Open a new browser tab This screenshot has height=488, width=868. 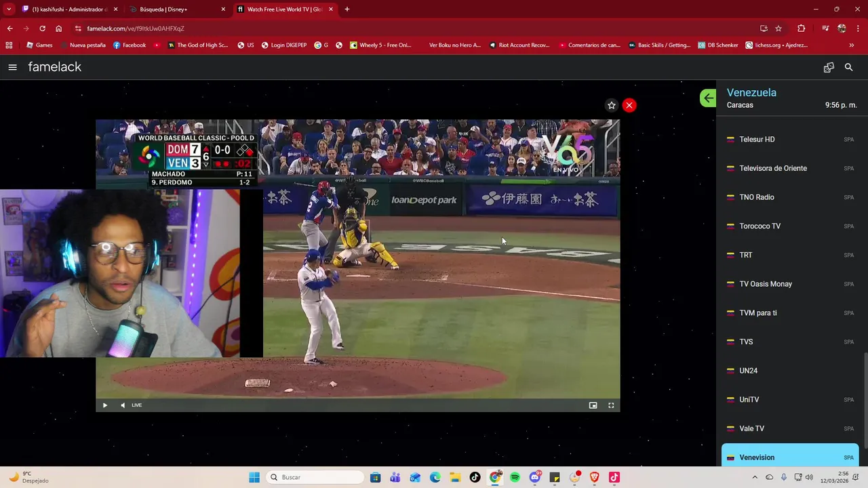pyautogui.click(x=347, y=9)
